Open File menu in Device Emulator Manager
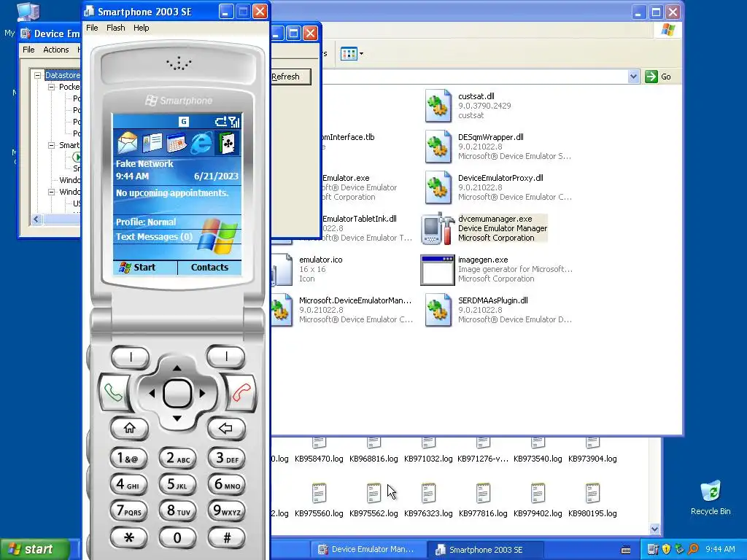The image size is (747, 560). pos(28,50)
